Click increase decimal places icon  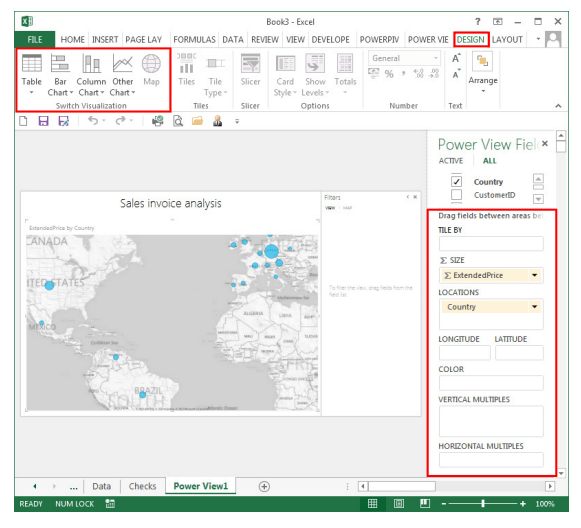(x=419, y=73)
